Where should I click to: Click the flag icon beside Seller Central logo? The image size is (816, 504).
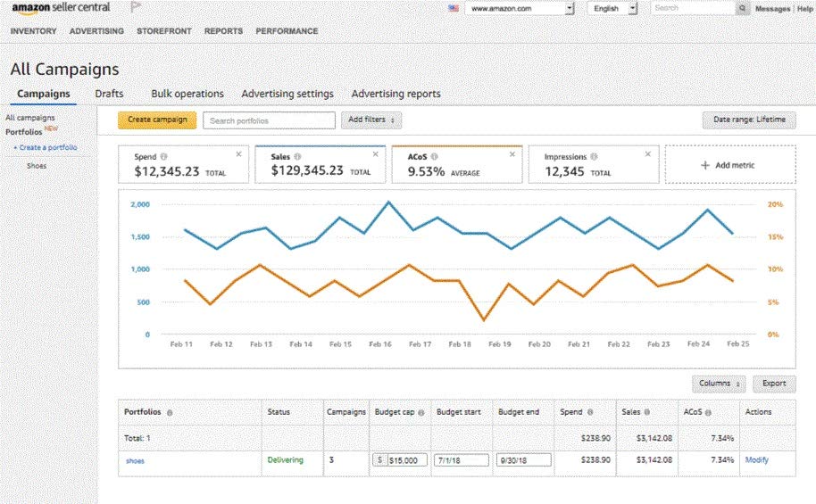[137, 8]
